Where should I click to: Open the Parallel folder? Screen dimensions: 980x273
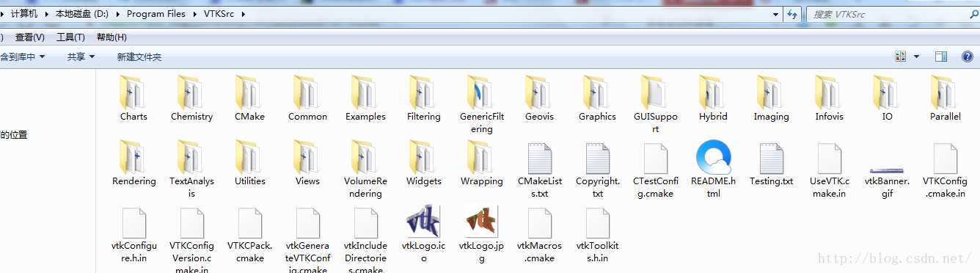click(x=945, y=98)
